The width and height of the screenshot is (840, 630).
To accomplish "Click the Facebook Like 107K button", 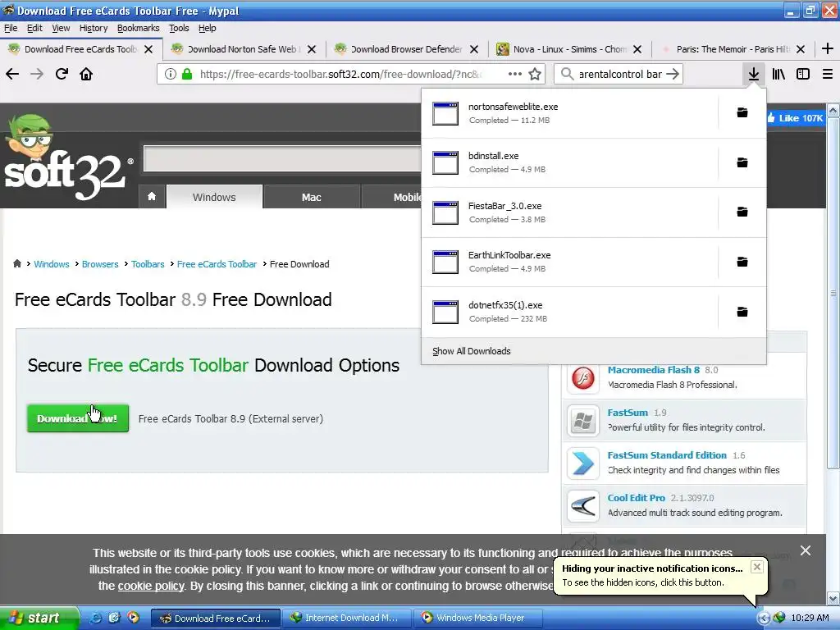I will tap(795, 118).
